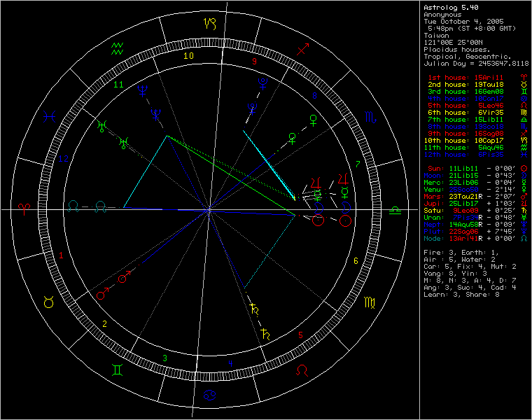Viewport: 532px width, 420px height.
Task: Click house number 4 on the chart wheel
Action: click(230, 364)
